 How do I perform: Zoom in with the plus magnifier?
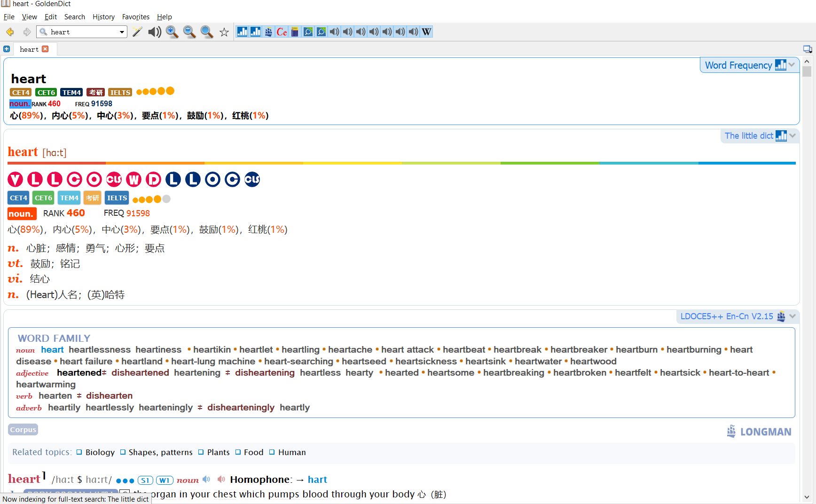[x=172, y=32]
